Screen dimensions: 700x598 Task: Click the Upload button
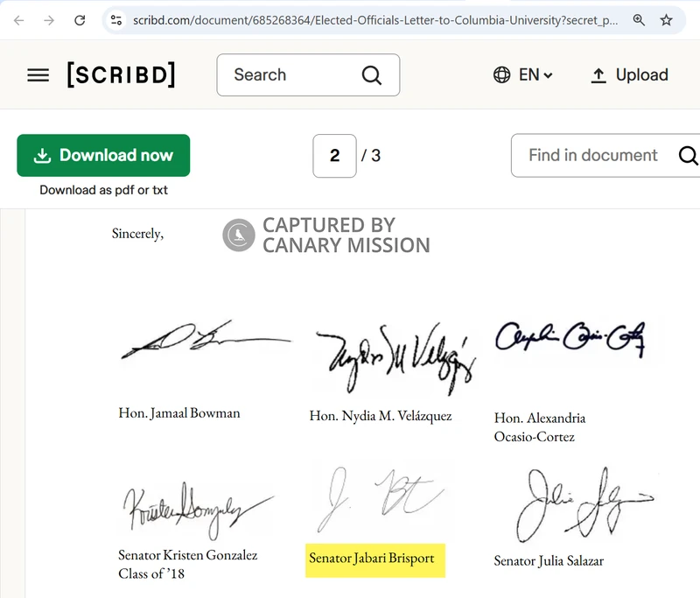click(x=629, y=75)
